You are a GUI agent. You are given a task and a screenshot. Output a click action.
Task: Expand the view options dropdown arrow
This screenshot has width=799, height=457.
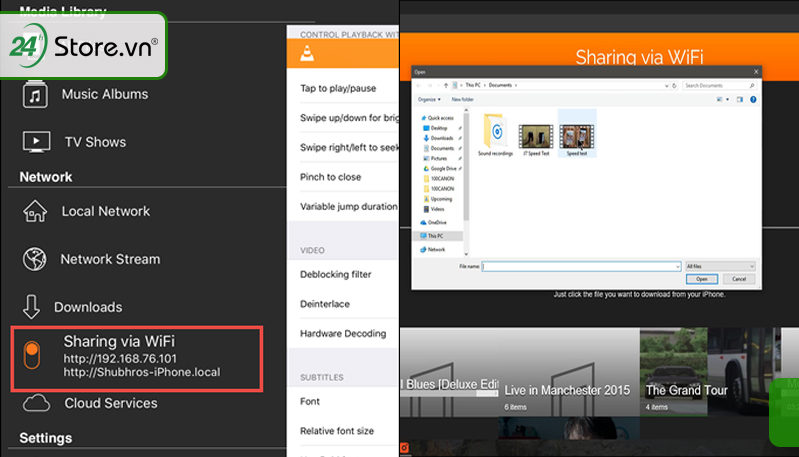click(727, 99)
